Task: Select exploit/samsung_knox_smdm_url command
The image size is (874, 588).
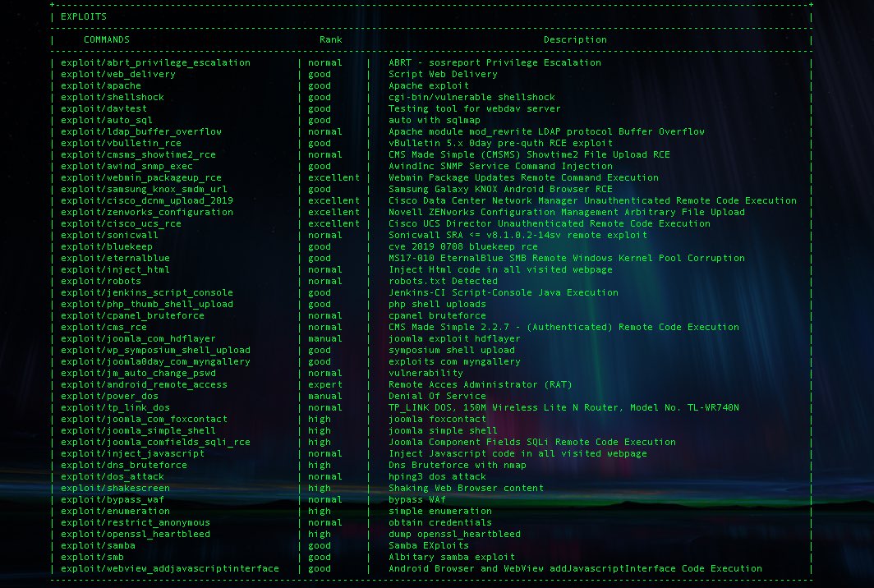Action: (144, 189)
